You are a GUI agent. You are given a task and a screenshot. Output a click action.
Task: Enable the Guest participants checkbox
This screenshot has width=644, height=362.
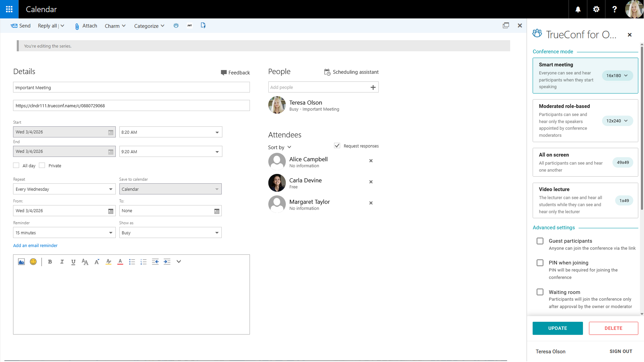pos(540,241)
